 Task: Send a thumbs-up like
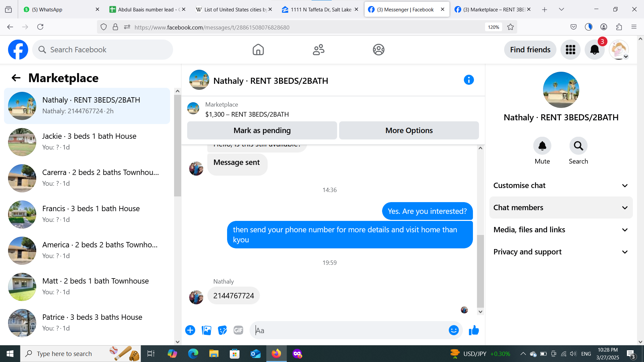474,330
